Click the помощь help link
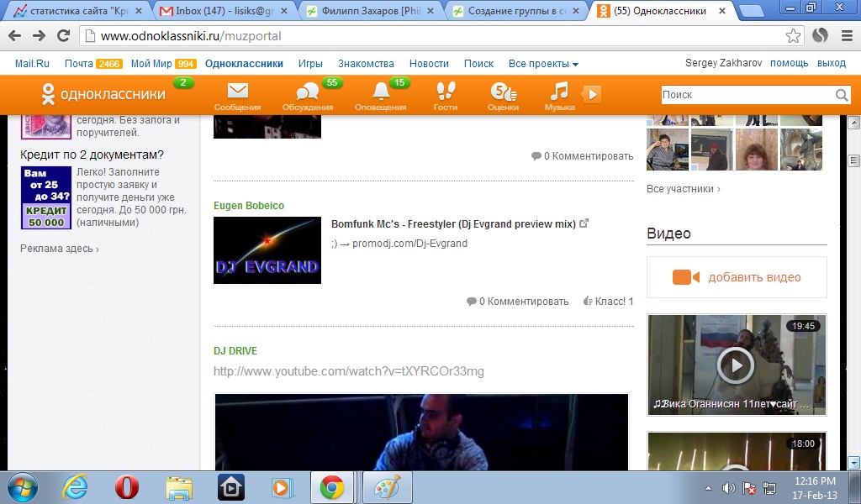Viewport: 861px width, 504px height. point(789,63)
